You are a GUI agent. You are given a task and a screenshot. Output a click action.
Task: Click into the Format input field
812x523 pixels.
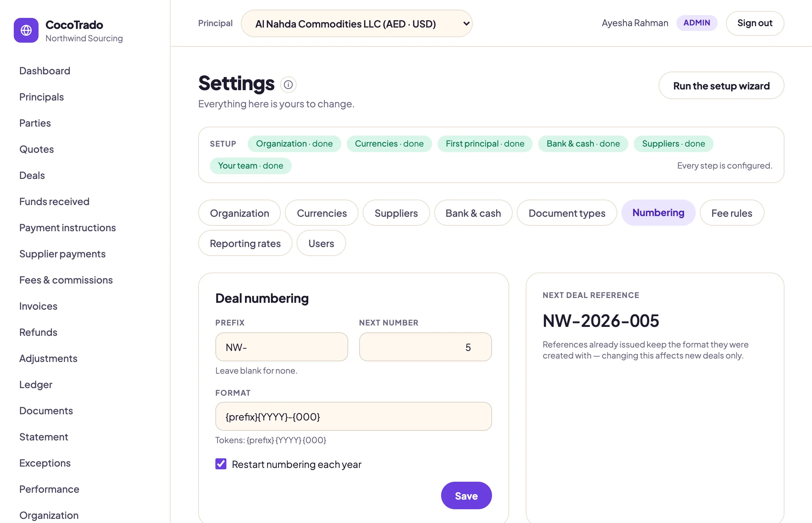tap(353, 416)
